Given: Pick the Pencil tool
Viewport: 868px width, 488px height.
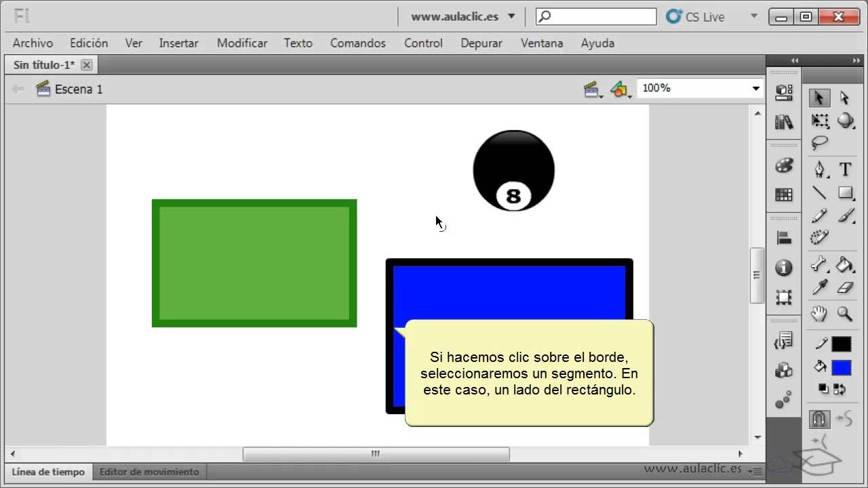Looking at the screenshot, I should point(820,216).
